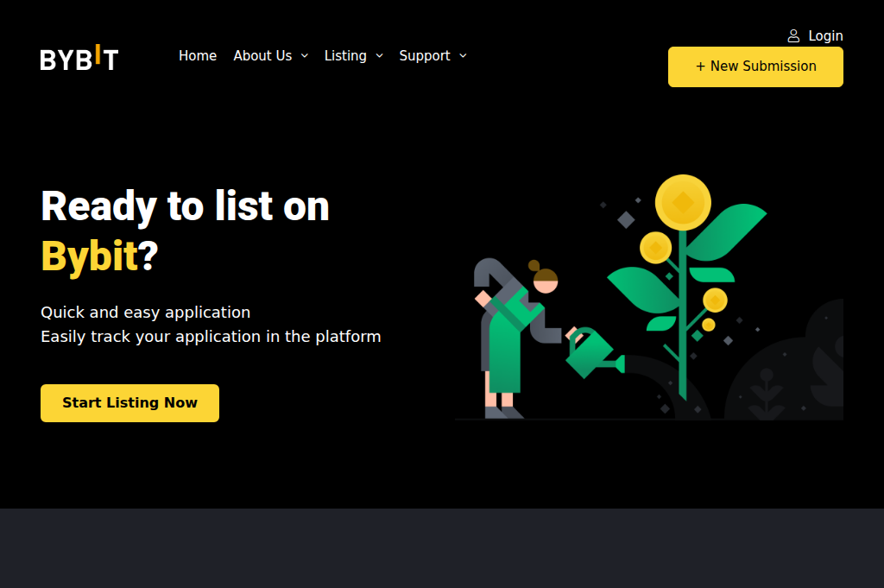The width and height of the screenshot is (884, 588).
Task: Expand the About Us dropdown
Action: click(305, 55)
